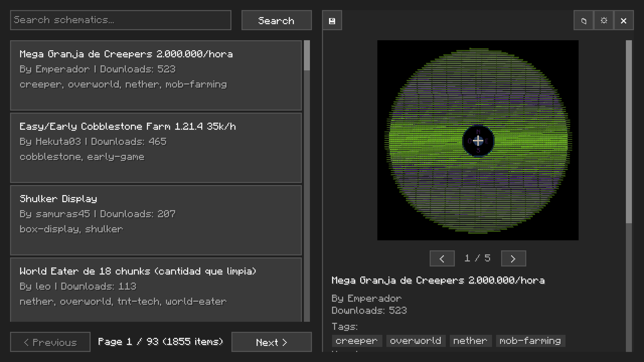Focus the Search schematics input field
This screenshot has height=362, width=644.
[120, 20]
